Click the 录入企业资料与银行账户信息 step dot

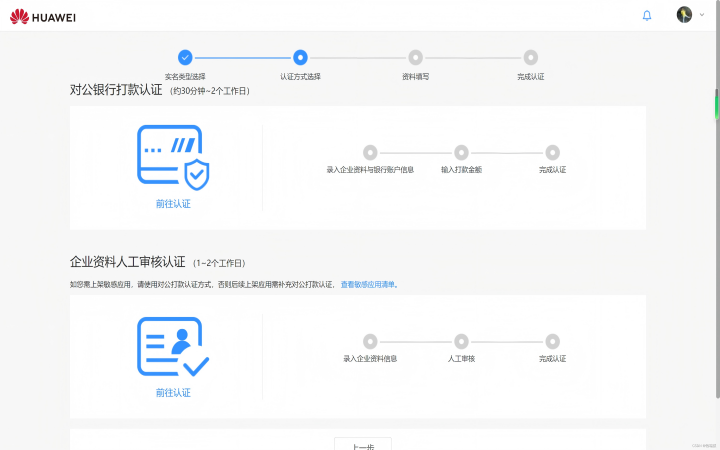pyautogui.click(x=370, y=152)
